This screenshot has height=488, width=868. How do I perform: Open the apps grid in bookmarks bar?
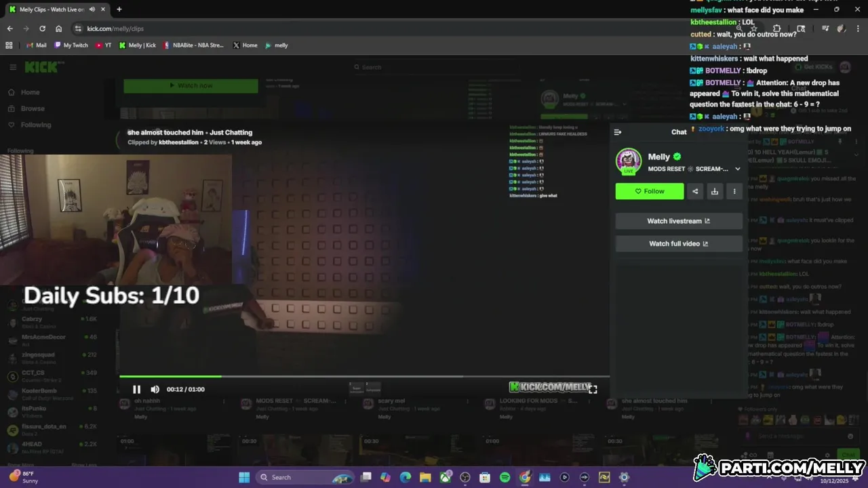[9, 45]
